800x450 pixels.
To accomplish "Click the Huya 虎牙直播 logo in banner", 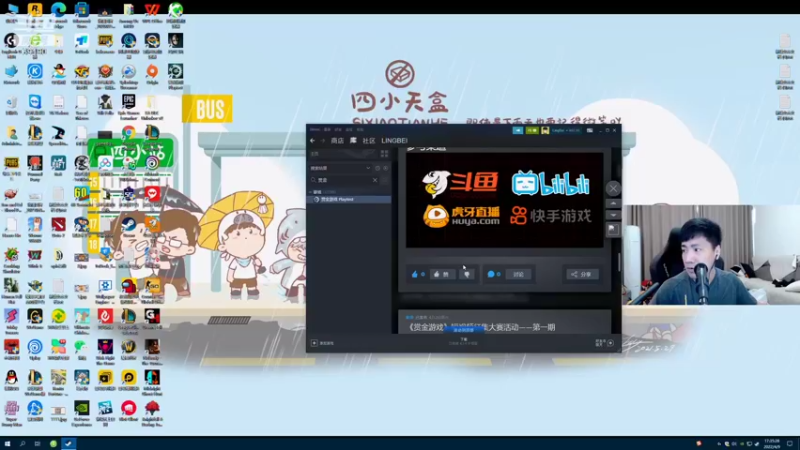I will [461, 216].
